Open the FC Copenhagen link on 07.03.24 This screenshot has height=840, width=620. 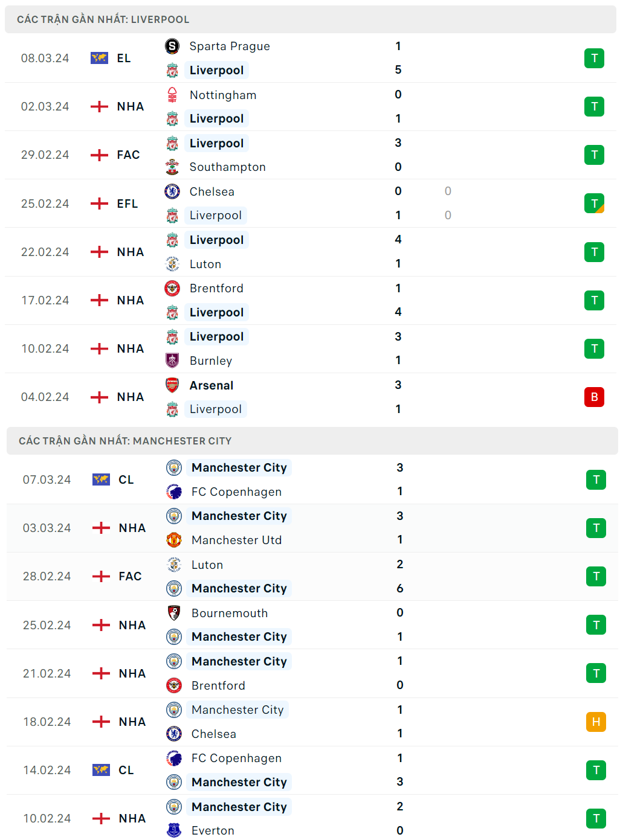tap(236, 492)
